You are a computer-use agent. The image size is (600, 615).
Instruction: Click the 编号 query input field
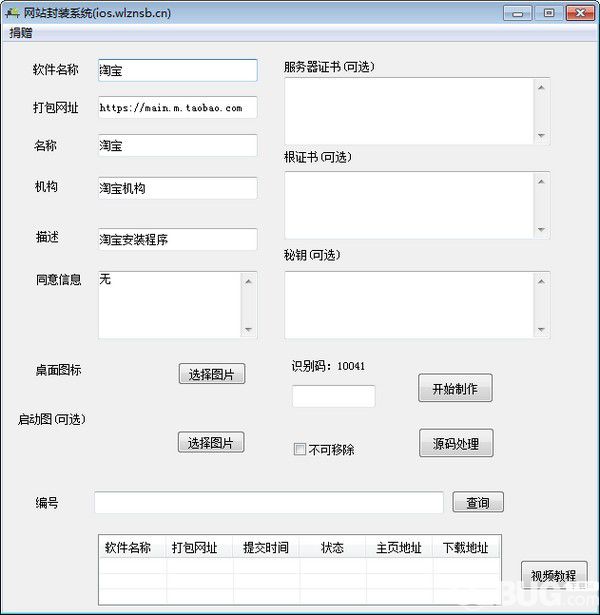click(x=269, y=502)
